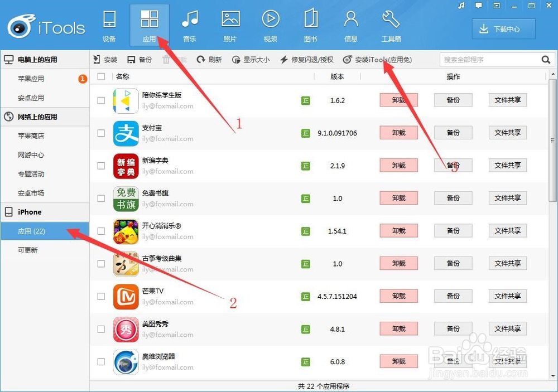Image resolution: width=558 pixels, height=392 pixels.
Task: Click the 陪你练学生版 app icon
Action: 126,101
